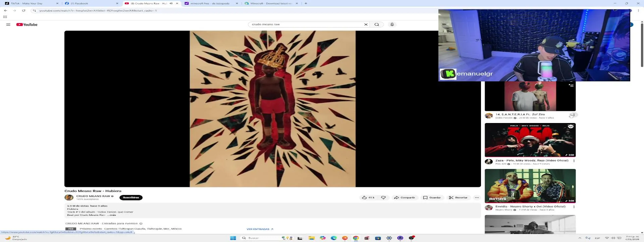The image size is (644, 242).
Task: Play the Zaza video thumbnail
Action: (x=530, y=140)
